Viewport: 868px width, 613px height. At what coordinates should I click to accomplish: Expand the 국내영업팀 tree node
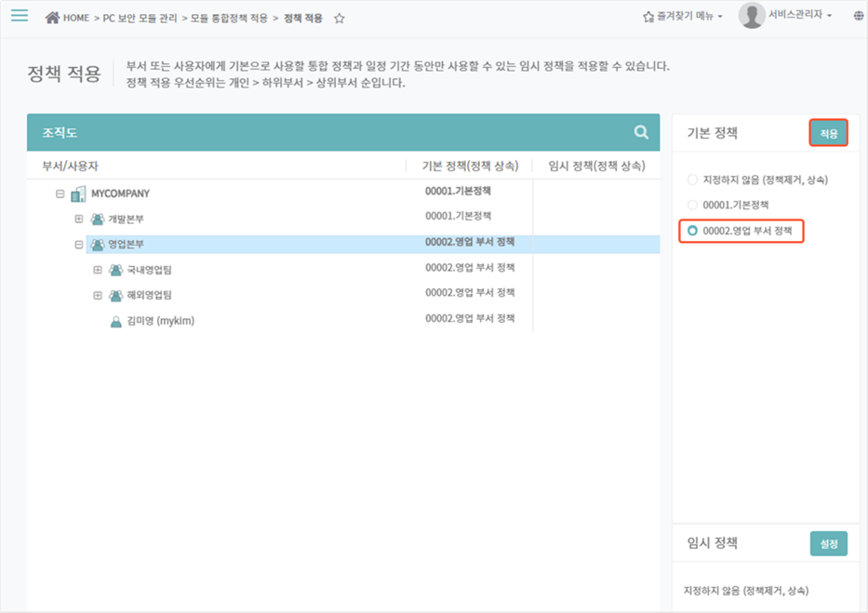pos(98,270)
